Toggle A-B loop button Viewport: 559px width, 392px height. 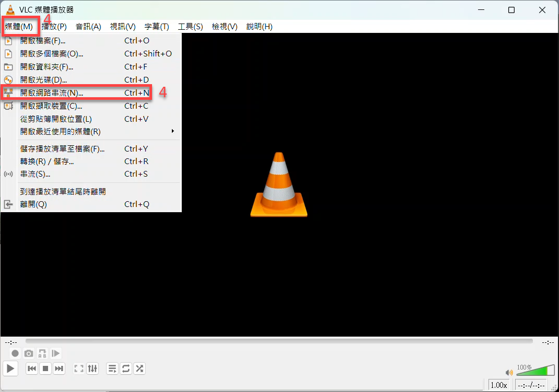[42, 353]
